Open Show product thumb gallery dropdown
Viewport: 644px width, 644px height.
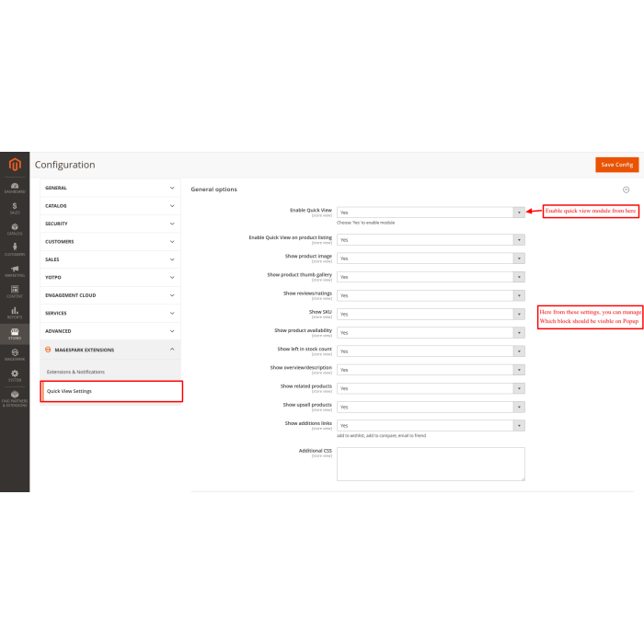pos(431,277)
